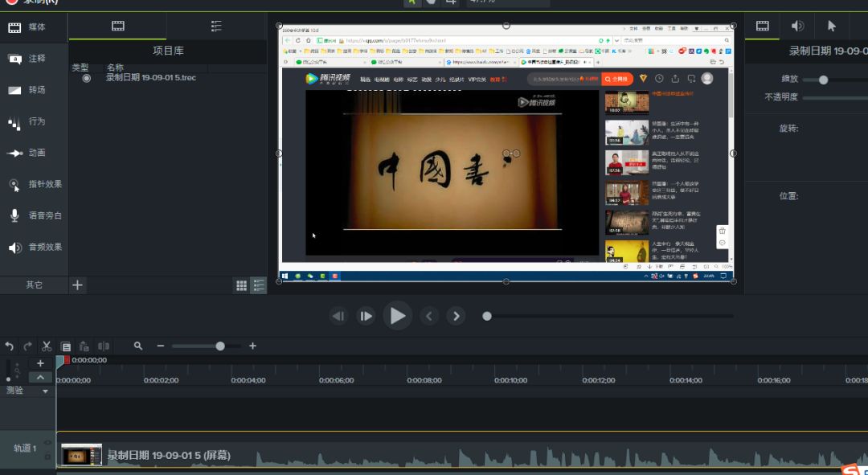Click the large Play button
This screenshot has width=868, height=475.
(398, 316)
